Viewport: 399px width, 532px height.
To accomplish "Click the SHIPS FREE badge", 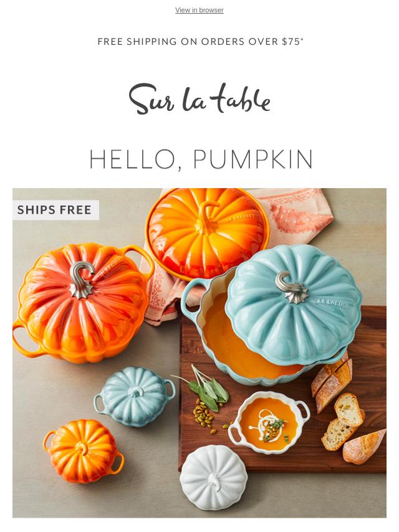I will [55, 210].
